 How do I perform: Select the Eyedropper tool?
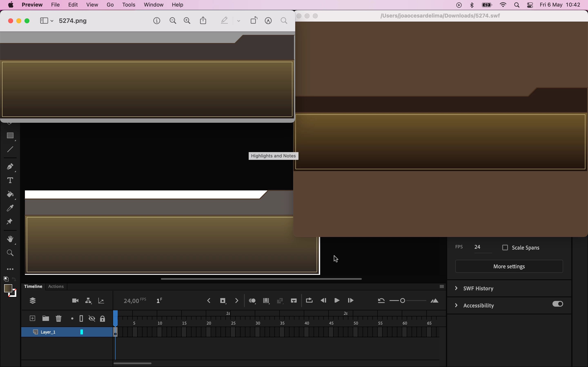click(10, 208)
